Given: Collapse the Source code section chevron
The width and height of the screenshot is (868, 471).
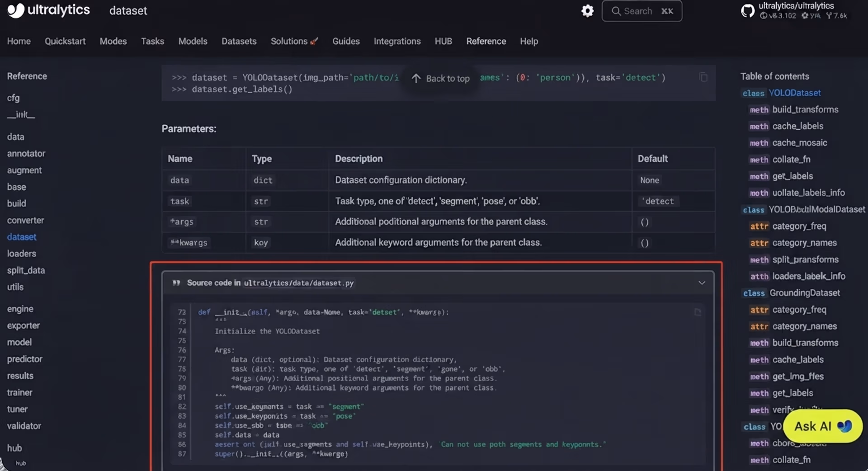Looking at the screenshot, I should (702, 283).
